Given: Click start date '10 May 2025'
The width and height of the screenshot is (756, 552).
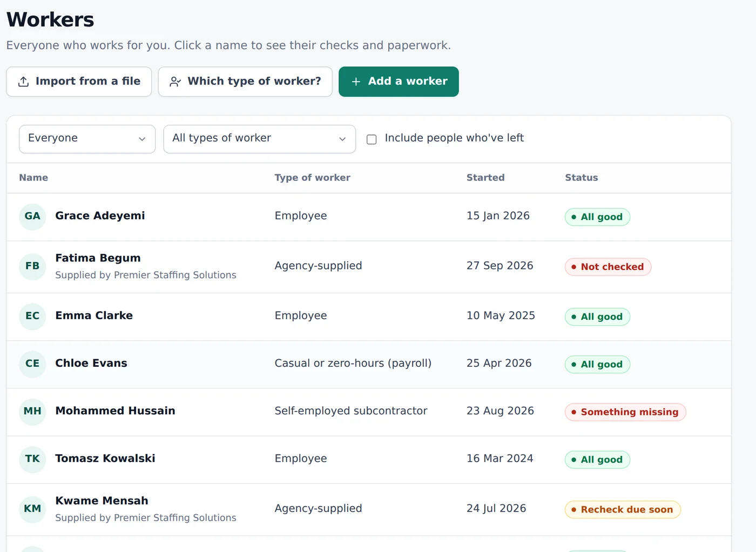Looking at the screenshot, I should 501,315.
